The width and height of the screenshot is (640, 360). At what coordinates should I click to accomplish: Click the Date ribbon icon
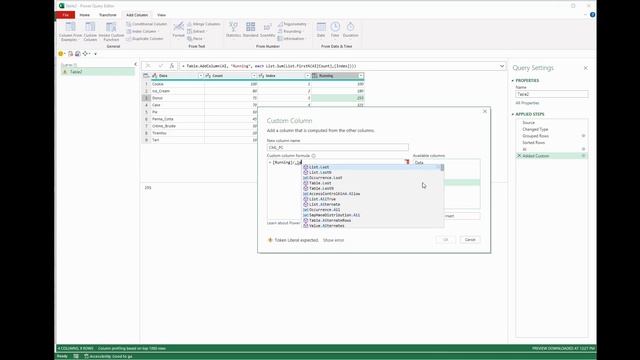[321, 30]
